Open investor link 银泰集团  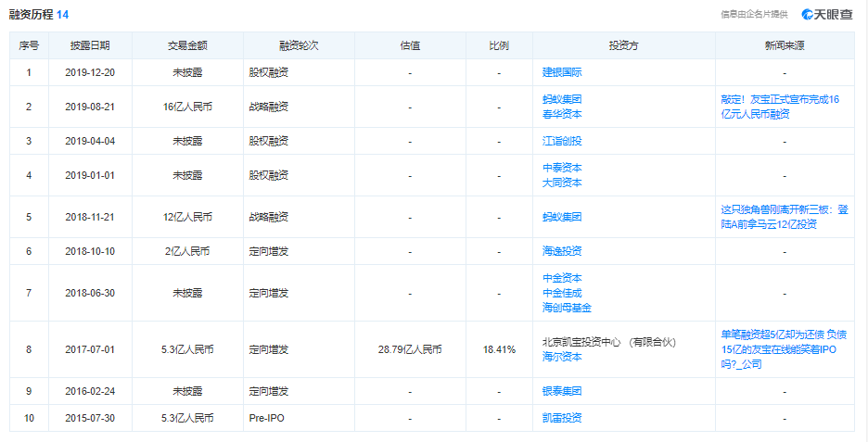click(562, 391)
